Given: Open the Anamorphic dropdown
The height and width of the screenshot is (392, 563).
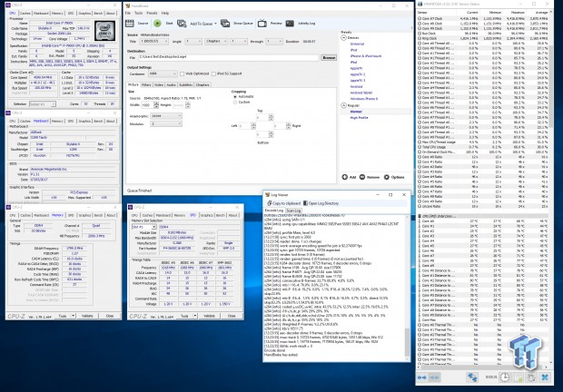Looking at the screenshot, I should click(x=166, y=116).
